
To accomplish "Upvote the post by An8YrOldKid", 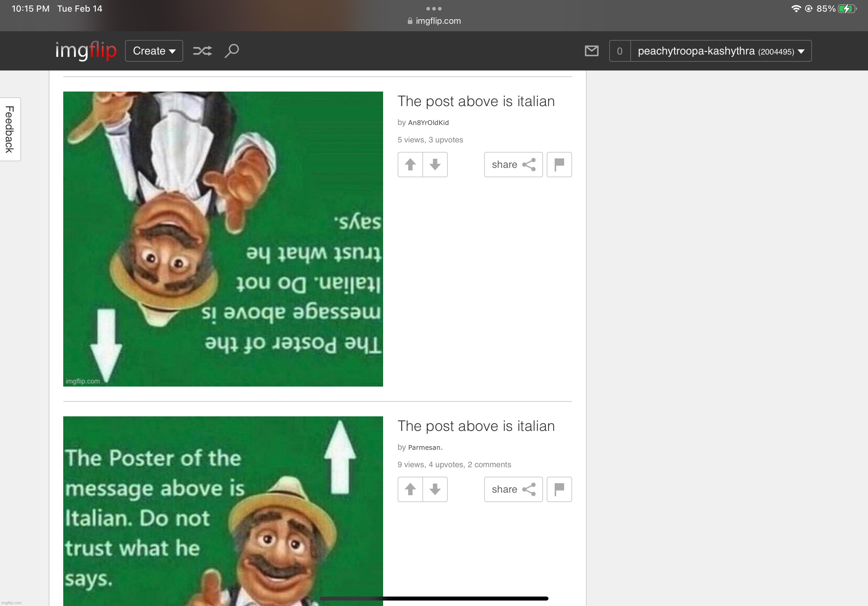I will 410,164.
